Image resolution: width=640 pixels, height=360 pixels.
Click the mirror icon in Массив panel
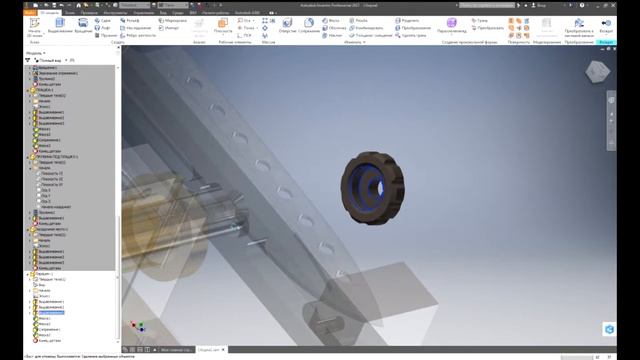click(x=265, y=36)
